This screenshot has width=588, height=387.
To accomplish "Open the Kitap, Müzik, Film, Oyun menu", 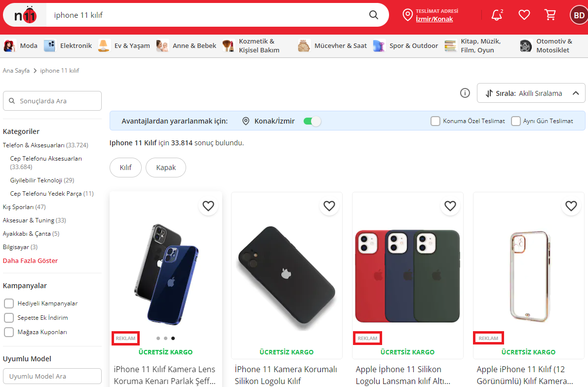I will 481,46.
